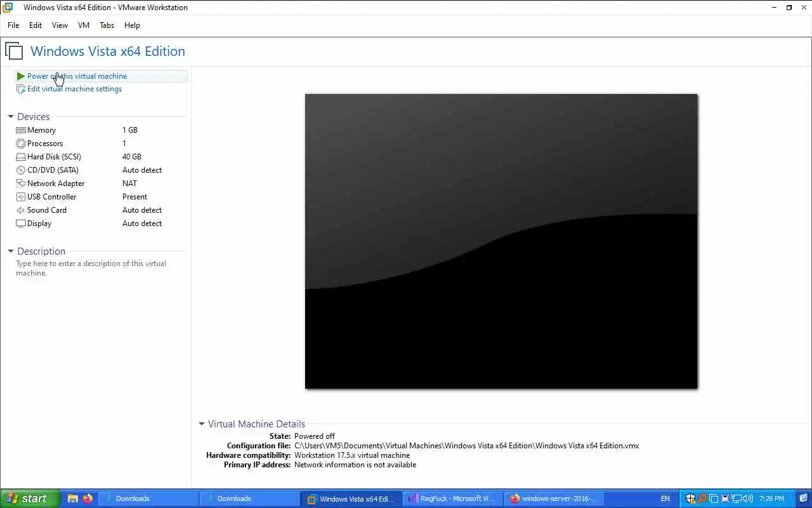Click the orange magnifier tray icon
Image resolution: width=812 pixels, height=508 pixels.
pos(702,498)
